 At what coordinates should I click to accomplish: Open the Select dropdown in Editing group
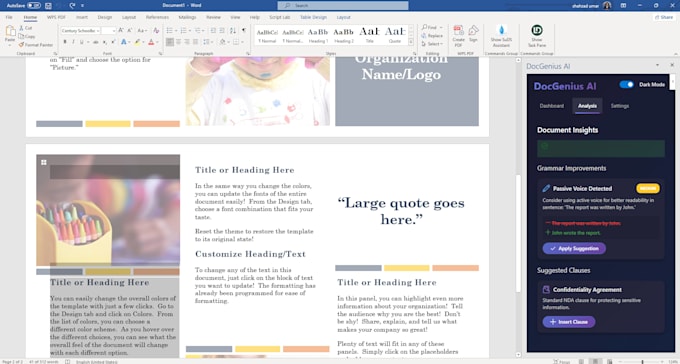point(432,44)
